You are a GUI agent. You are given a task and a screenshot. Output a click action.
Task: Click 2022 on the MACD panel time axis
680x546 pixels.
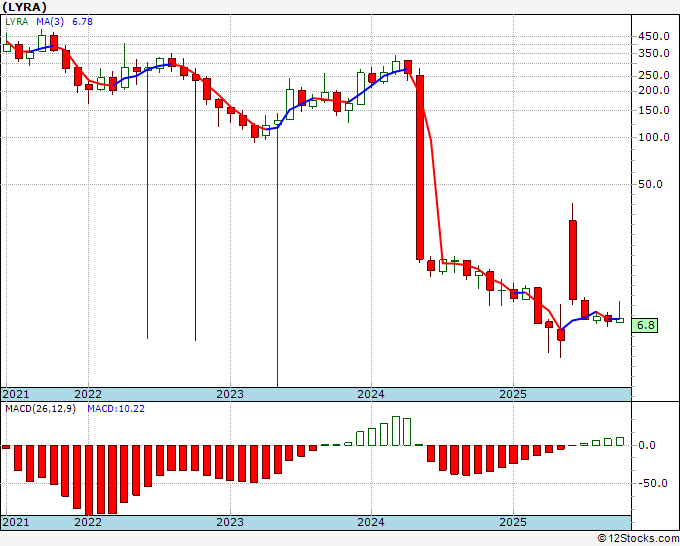(x=88, y=522)
